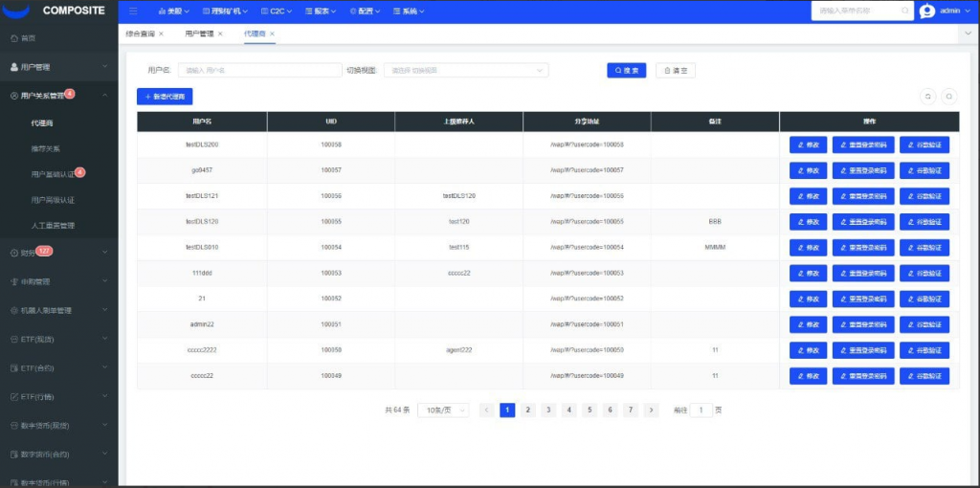
Task: Open the 10条/页 page size dropdown
Action: pyautogui.click(x=443, y=410)
